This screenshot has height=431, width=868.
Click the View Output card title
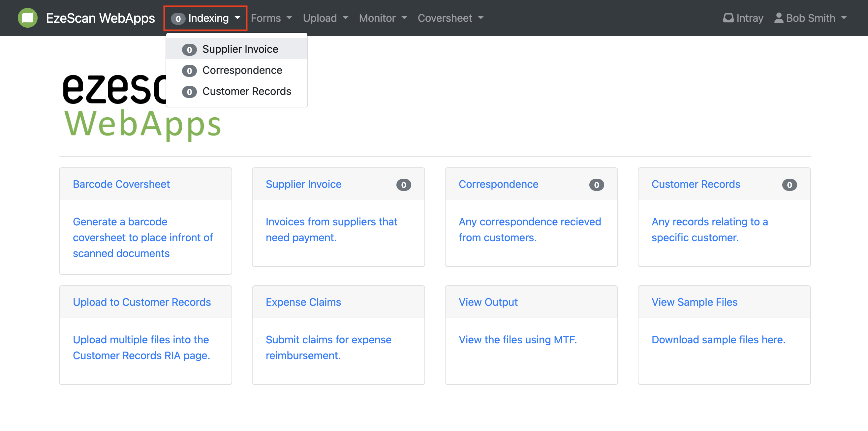[488, 302]
